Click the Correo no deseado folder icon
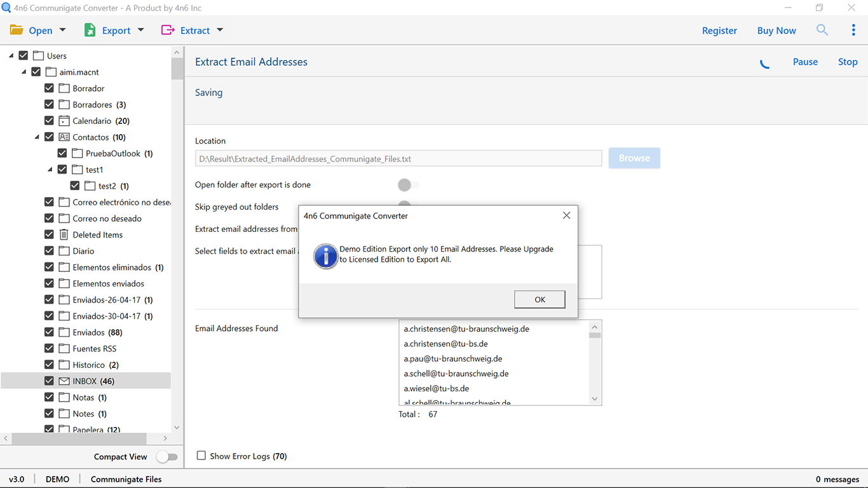The image size is (868, 488). 64,219
